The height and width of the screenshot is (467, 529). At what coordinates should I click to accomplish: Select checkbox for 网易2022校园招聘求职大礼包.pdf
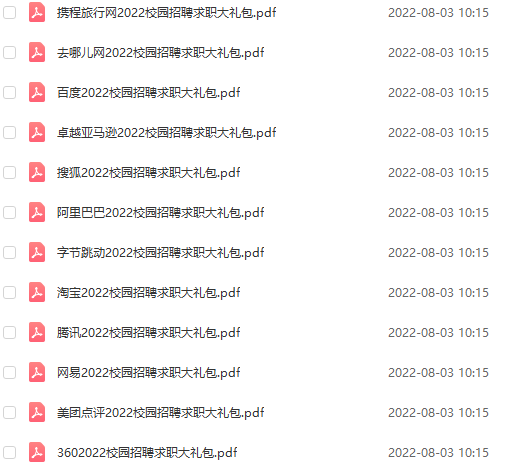click(x=9, y=372)
